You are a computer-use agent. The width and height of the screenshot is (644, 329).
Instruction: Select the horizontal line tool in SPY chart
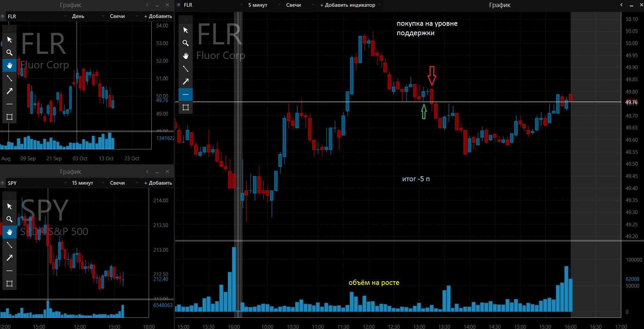click(x=9, y=271)
